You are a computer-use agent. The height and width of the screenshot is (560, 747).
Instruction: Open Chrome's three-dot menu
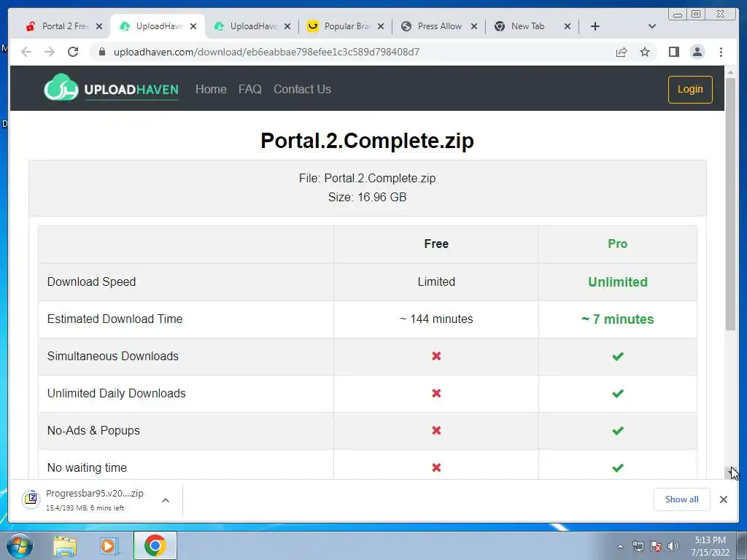point(721,52)
